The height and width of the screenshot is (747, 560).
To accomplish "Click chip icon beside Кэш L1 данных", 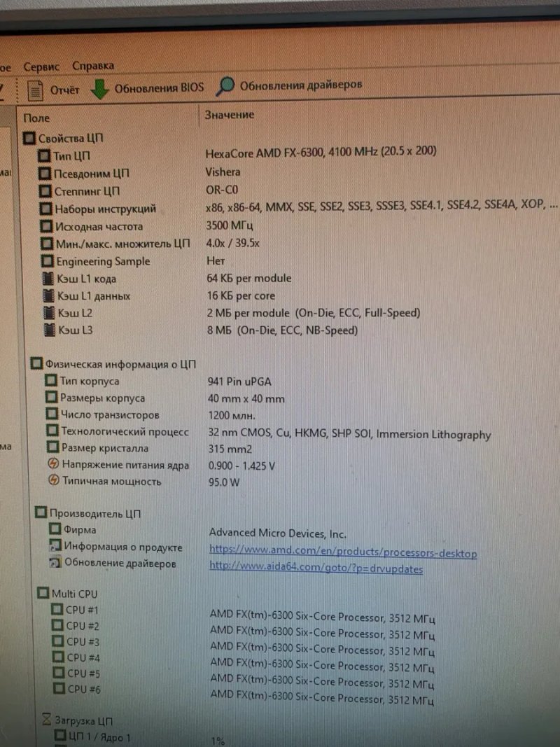I will tap(48, 295).
